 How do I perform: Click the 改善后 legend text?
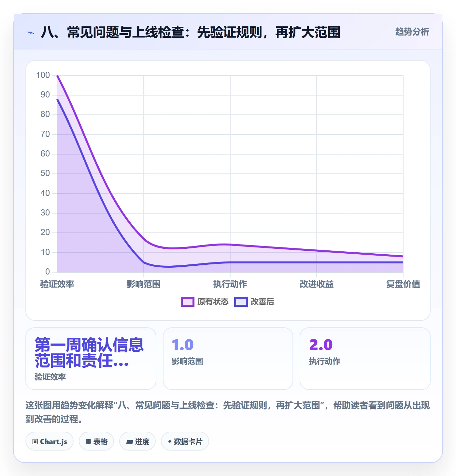[262, 302]
